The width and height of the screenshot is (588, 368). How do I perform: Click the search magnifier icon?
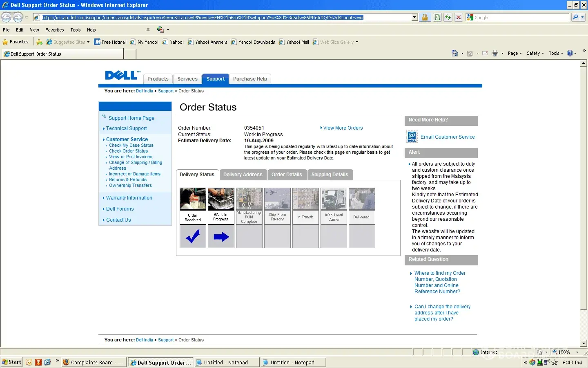pyautogui.click(x=575, y=17)
